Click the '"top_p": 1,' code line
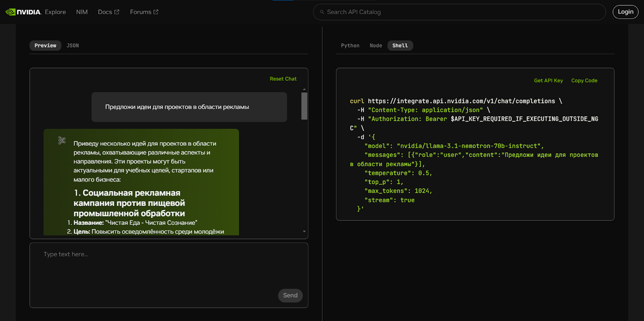 coord(384,182)
